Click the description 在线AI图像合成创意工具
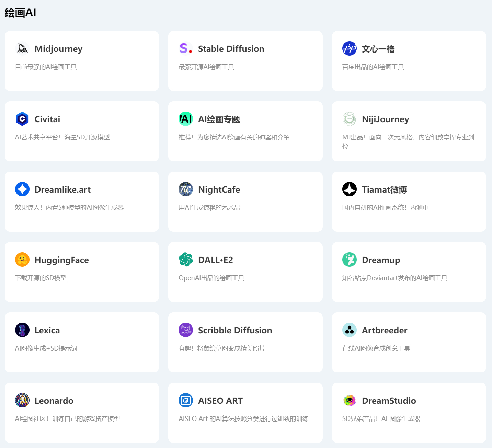 pos(376,348)
